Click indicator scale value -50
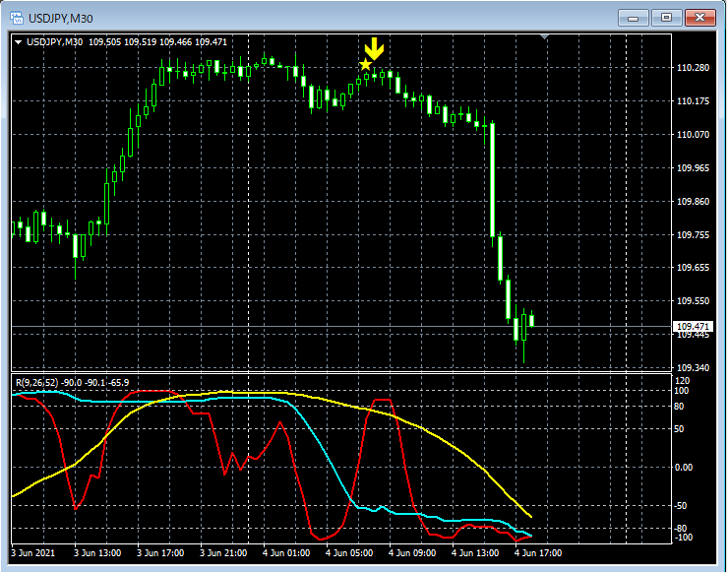 click(682, 506)
